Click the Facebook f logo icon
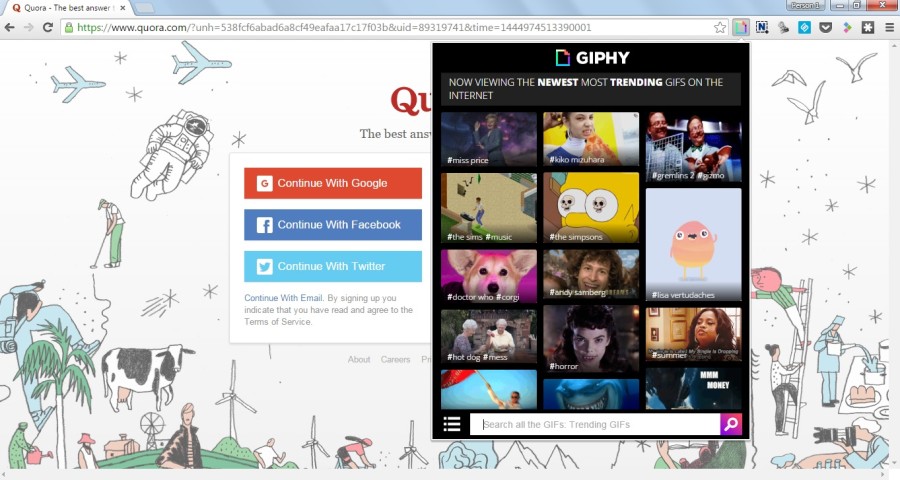Image resolution: width=900 pixels, height=480 pixels. [x=264, y=224]
